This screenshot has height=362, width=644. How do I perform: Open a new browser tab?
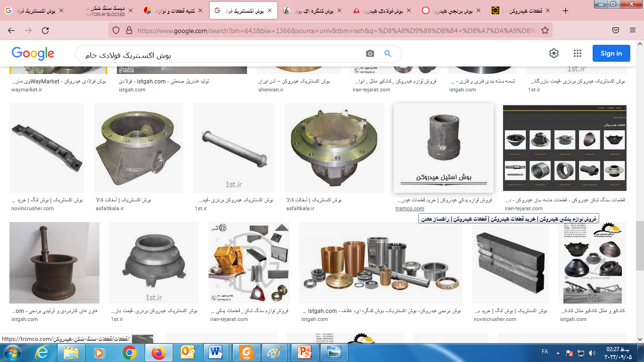[566, 10]
